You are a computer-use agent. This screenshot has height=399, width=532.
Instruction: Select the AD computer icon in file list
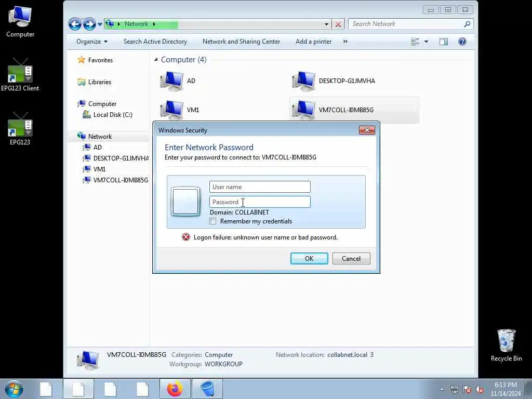click(171, 81)
